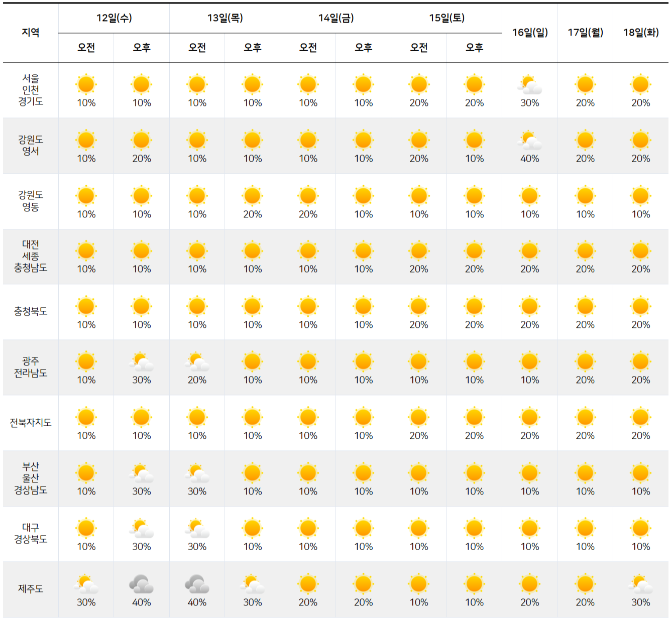Select the 13일(목) date header

225,18
